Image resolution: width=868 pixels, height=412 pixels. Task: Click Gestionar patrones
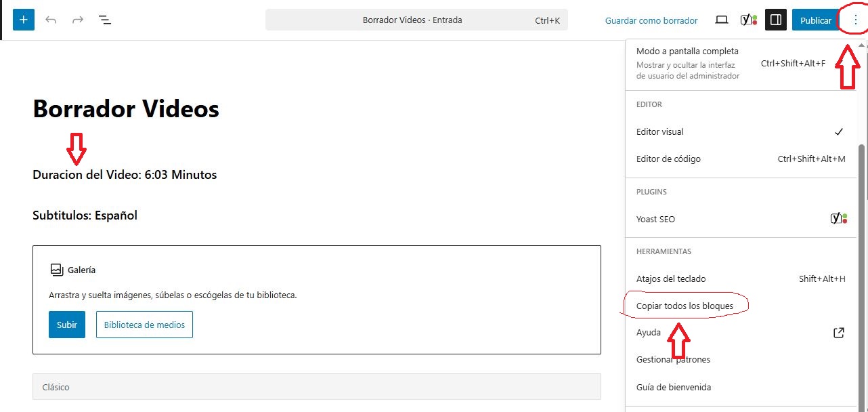point(673,360)
